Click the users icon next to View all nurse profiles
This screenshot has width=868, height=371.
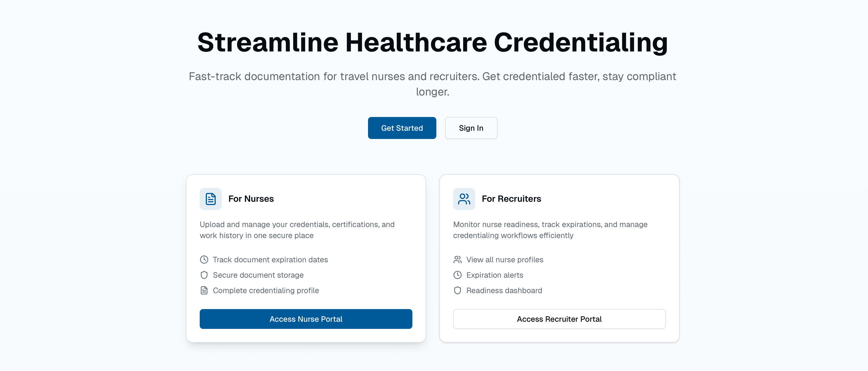coord(457,260)
